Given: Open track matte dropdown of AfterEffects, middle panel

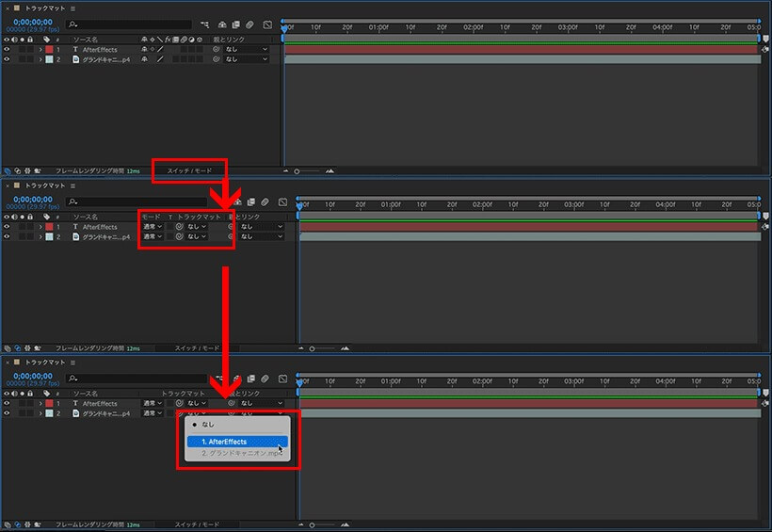Looking at the screenshot, I should 197,227.
